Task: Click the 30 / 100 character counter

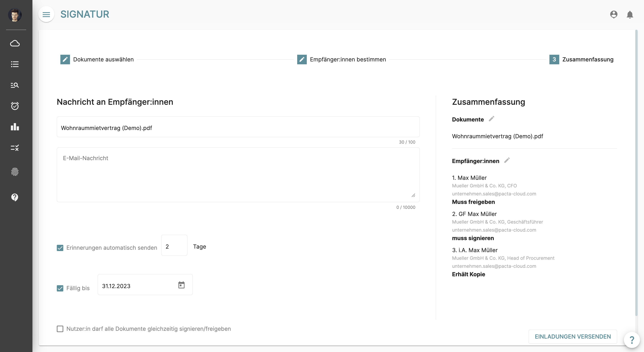Action: pos(407,142)
